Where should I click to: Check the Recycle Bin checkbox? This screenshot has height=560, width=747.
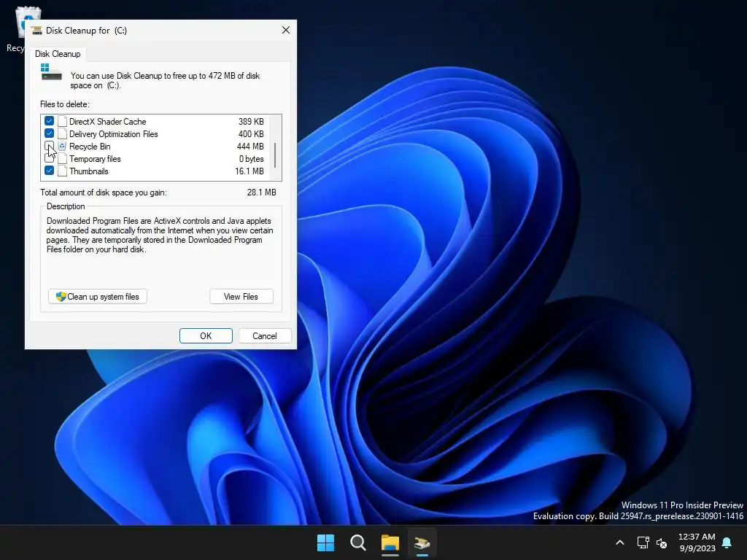point(49,146)
